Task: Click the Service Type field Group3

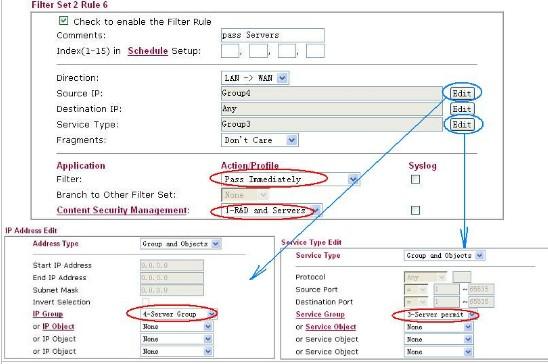Action: click(x=331, y=124)
